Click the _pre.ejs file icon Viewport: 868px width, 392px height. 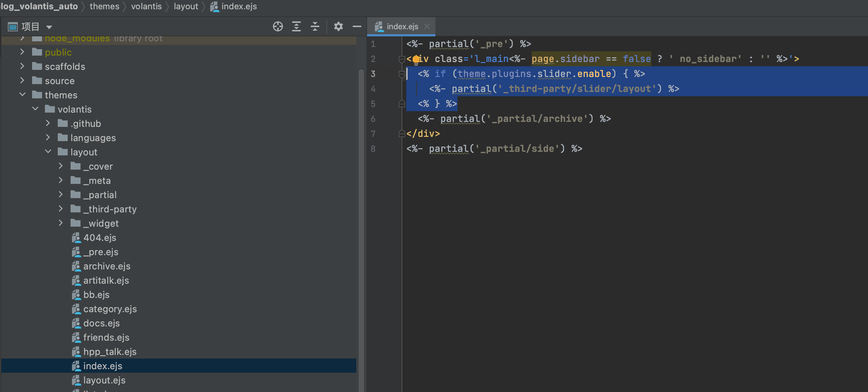point(76,252)
